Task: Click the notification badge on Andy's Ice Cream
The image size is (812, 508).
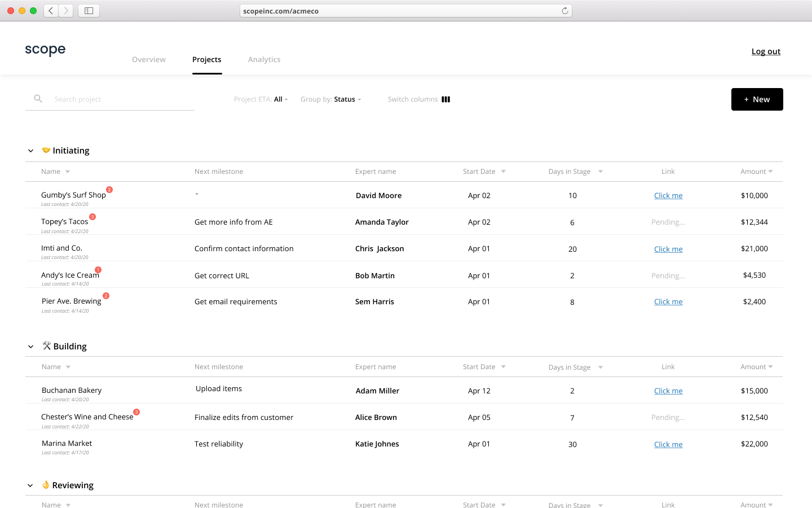Action: tap(98, 270)
